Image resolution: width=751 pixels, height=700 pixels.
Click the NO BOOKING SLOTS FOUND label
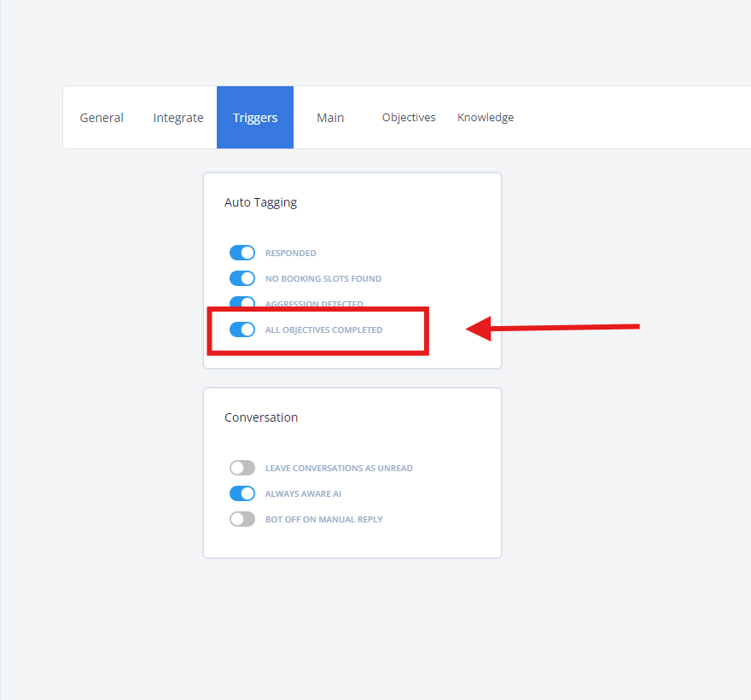pyautogui.click(x=323, y=279)
